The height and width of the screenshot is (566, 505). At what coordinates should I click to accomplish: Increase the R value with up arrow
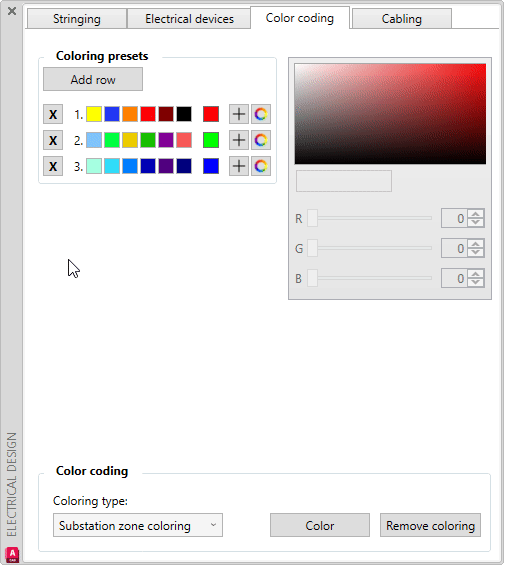point(476,214)
